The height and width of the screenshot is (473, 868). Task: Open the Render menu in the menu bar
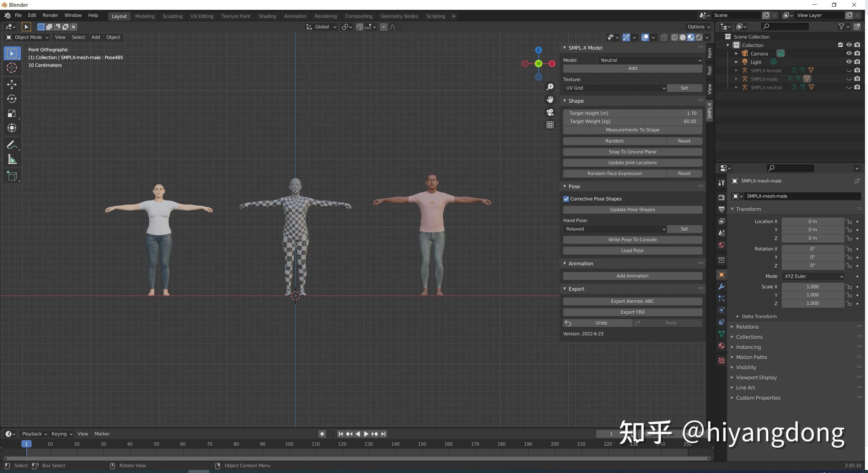(x=50, y=15)
